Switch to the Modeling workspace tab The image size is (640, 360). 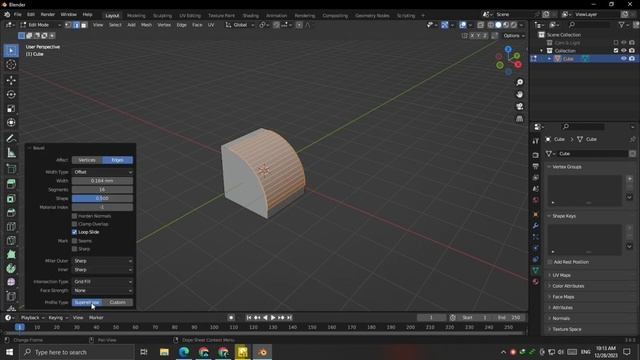coord(136,16)
